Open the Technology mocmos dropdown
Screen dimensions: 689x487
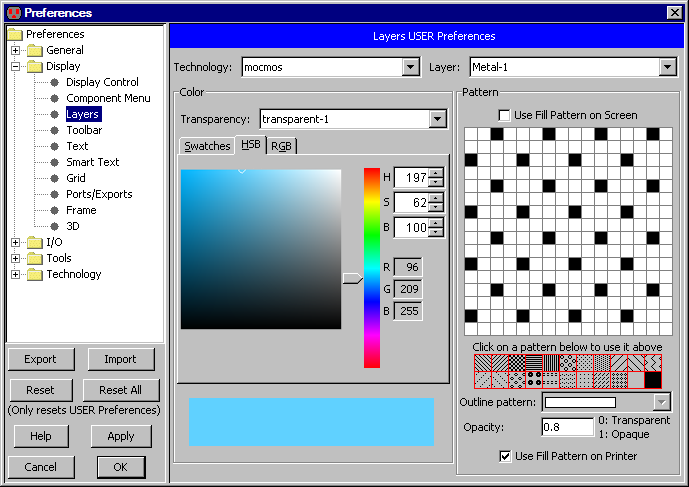click(x=410, y=67)
